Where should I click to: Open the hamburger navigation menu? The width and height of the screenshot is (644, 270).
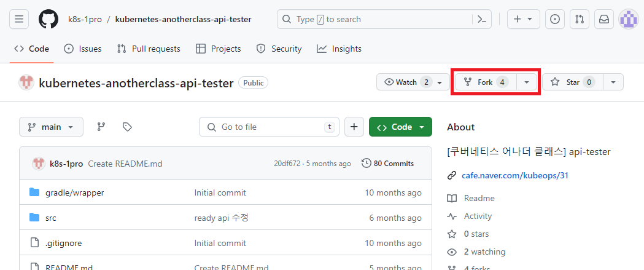pos(19,19)
